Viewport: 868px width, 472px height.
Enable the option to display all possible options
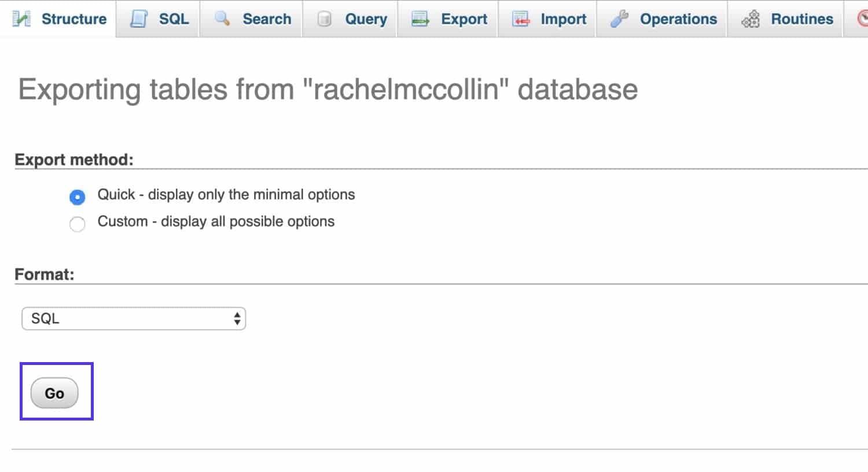[78, 224]
